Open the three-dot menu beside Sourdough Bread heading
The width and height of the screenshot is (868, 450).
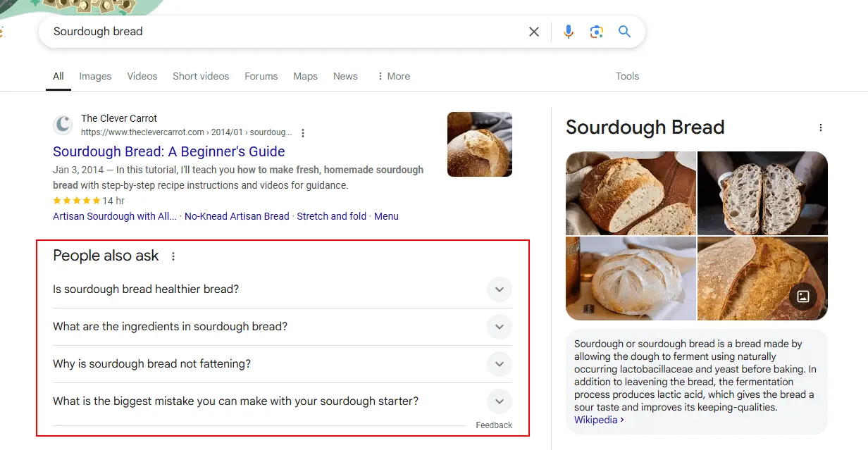click(x=821, y=127)
